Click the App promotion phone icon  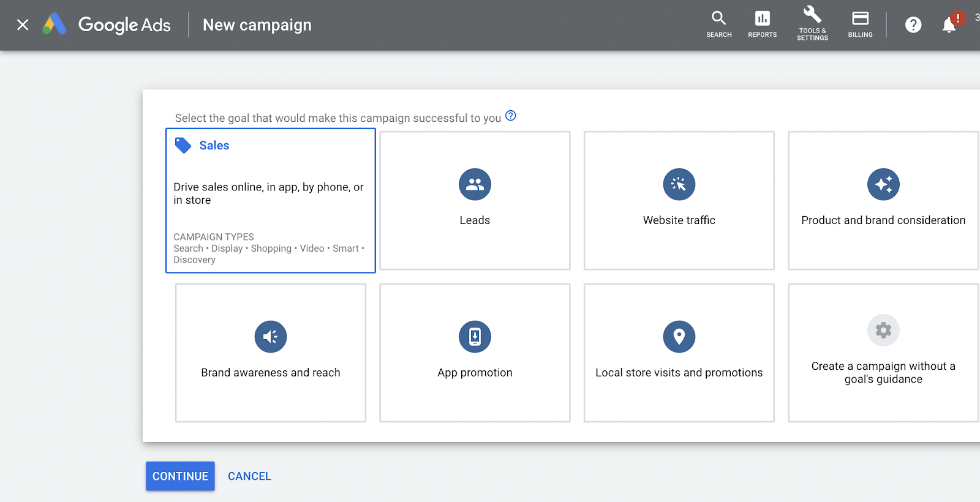[x=475, y=337]
